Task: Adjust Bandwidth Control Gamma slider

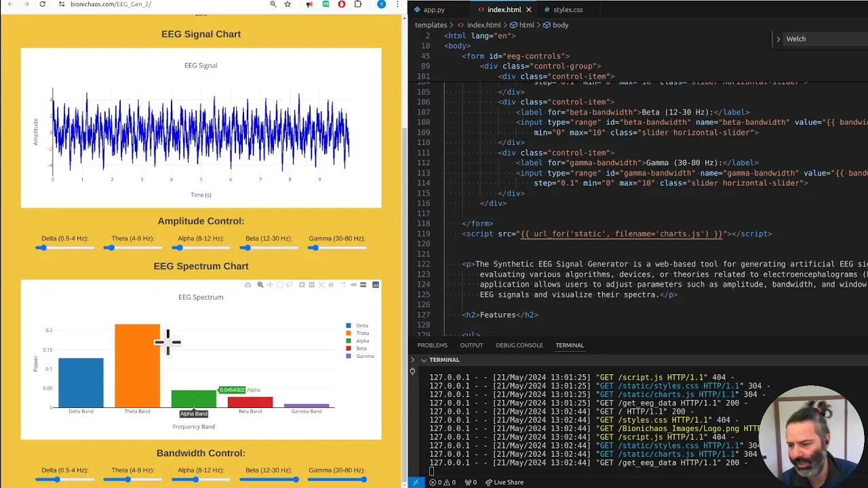Action: coord(337,480)
